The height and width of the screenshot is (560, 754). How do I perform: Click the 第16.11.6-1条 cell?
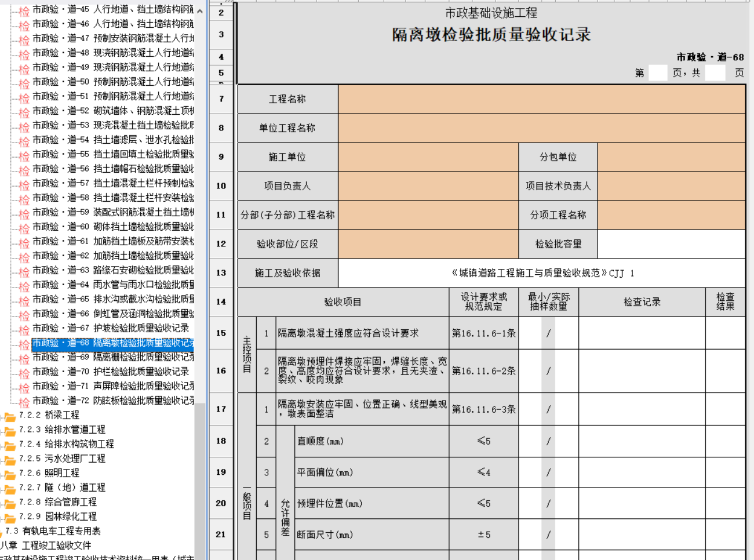point(484,333)
